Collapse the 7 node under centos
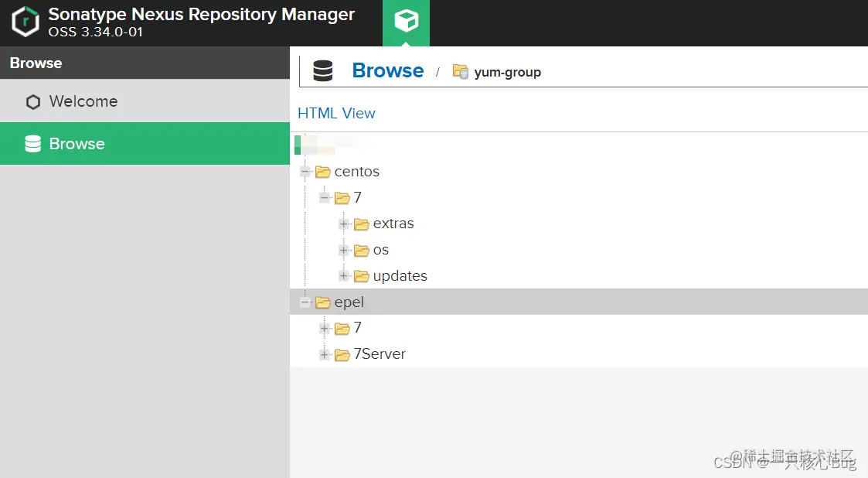Viewport: 868px width, 478px height. pyautogui.click(x=325, y=198)
